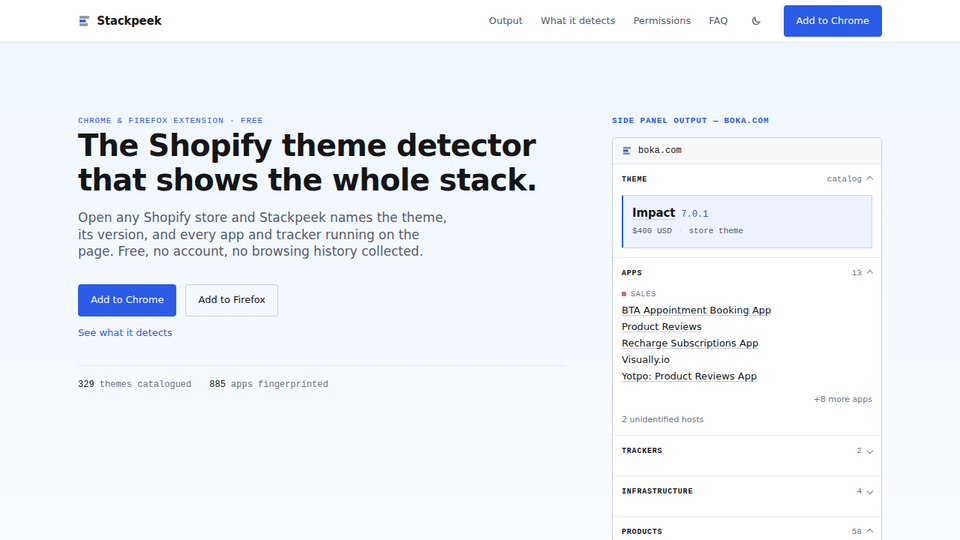Follow the See what it detects link
Screen dimensions: 960x540
tap(125, 332)
